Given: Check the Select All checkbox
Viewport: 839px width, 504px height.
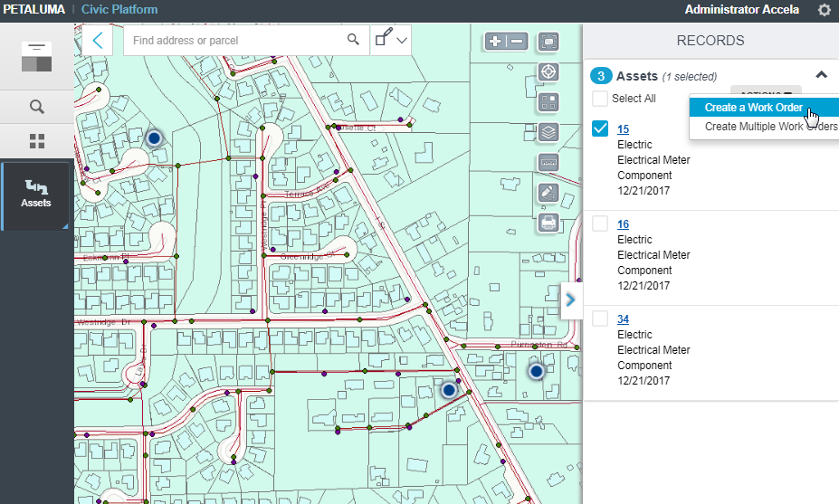Looking at the screenshot, I should 600,98.
